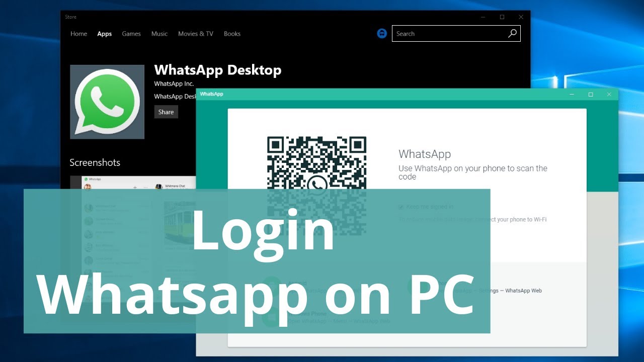Toggle the Keep me signed in checkbox
Screen dimensions: 644x362
pos(401,207)
